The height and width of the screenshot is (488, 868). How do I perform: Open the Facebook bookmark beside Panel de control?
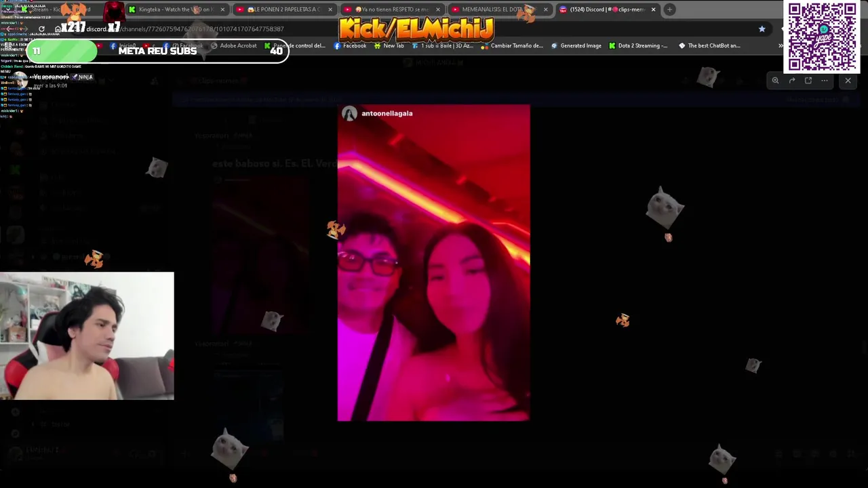350,45
